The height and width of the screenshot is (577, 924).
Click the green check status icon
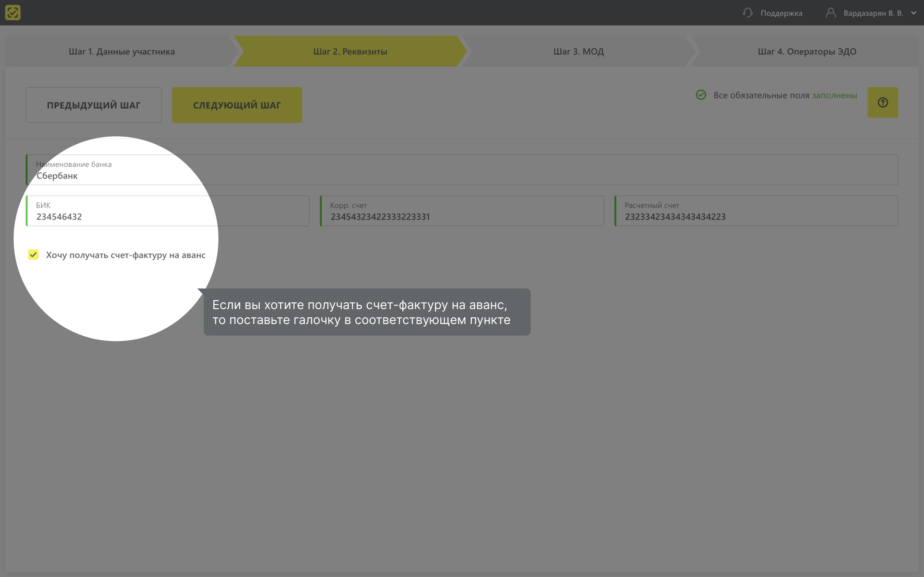(701, 95)
